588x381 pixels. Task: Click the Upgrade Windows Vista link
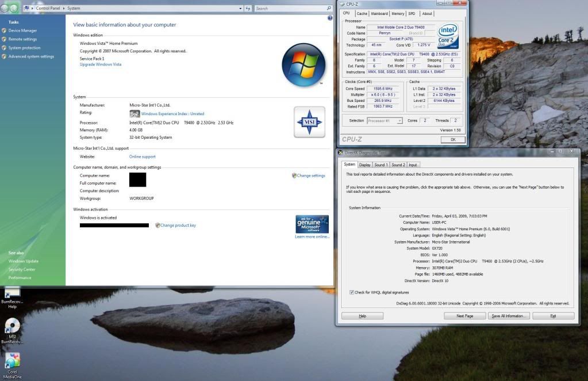[101, 64]
